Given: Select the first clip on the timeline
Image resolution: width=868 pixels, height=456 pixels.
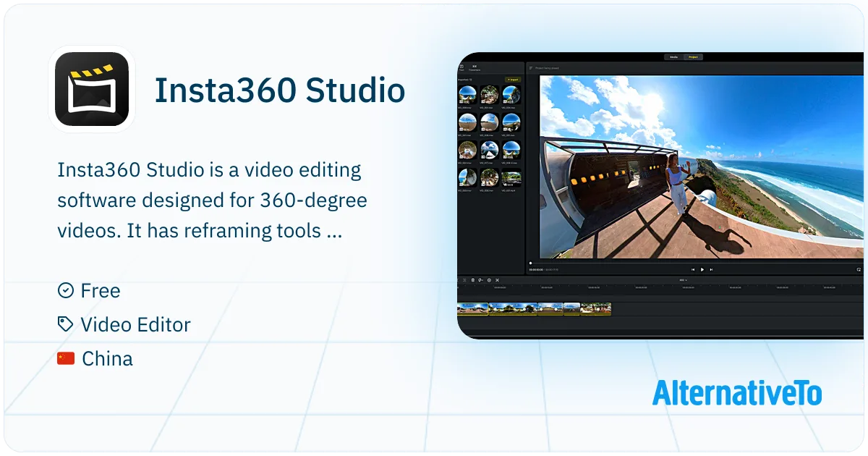Looking at the screenshot, I should coord(473,309).
